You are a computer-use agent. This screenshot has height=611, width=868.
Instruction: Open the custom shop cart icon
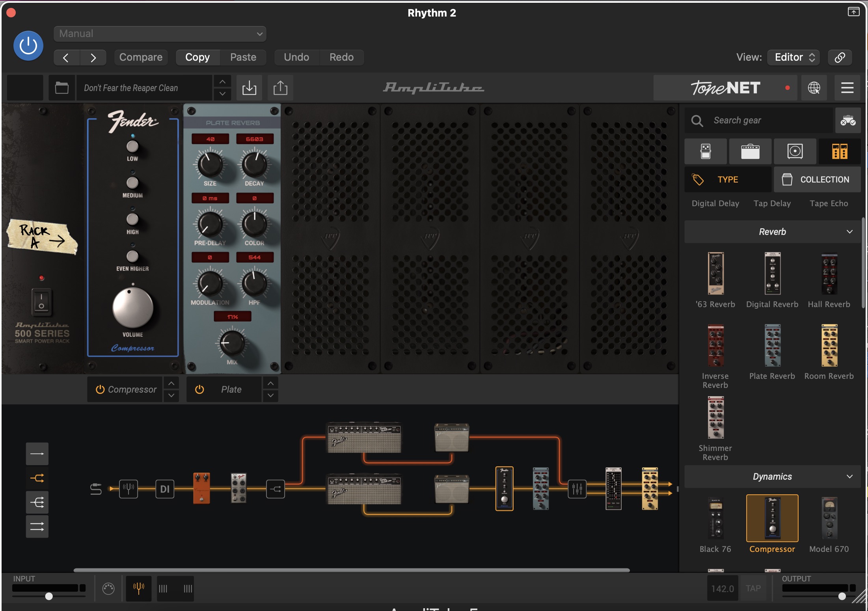point(848,120)
